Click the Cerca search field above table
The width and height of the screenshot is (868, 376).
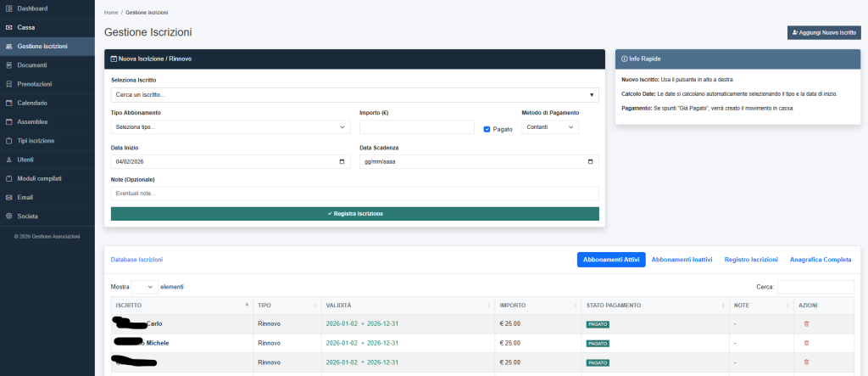[x=815, y=287]
